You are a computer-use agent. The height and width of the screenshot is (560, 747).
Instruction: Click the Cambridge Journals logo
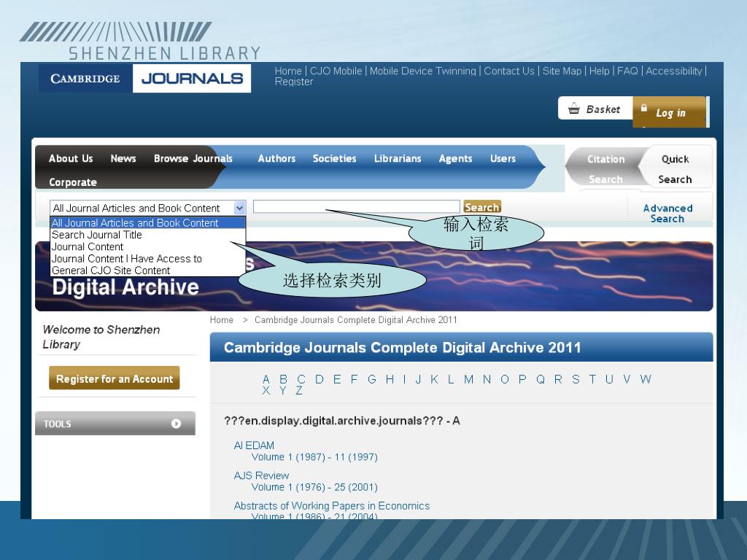[144, 78]
